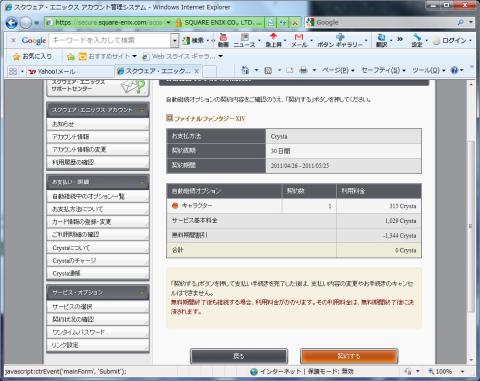Open the 動画 video button on Google toolbar
The width and height of the screenshot is (480, 381).
[x=223, y=40]
